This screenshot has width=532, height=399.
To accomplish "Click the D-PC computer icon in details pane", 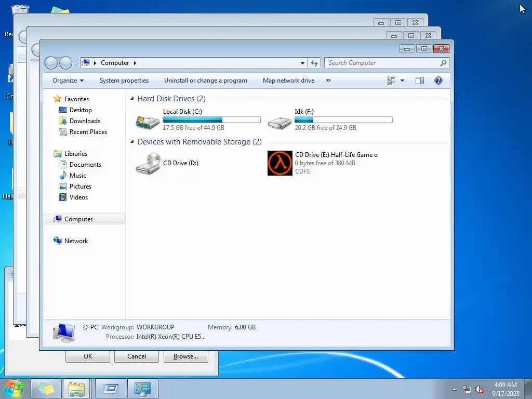I will coord(64,332).
